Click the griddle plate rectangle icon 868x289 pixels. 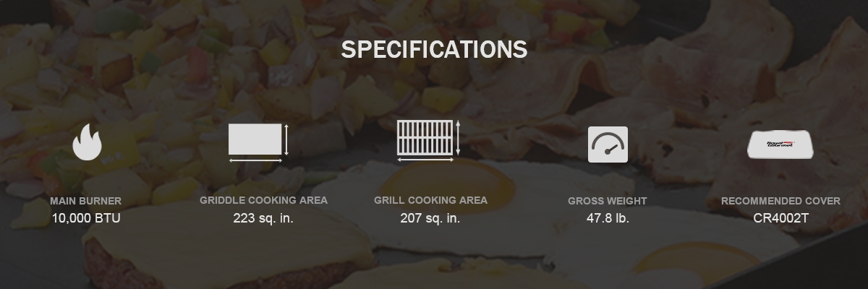pyautogui.click(x=255, y=139)
